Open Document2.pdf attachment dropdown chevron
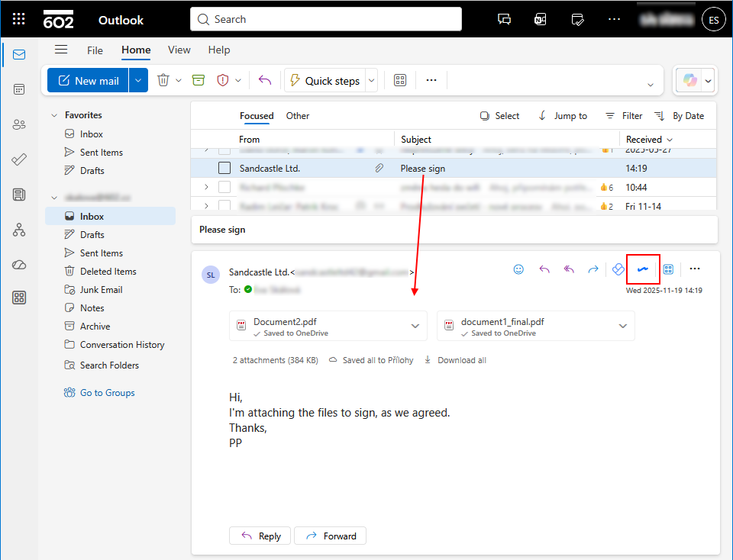This screenshot has width=733, height=560. click(x=415, y=326)
